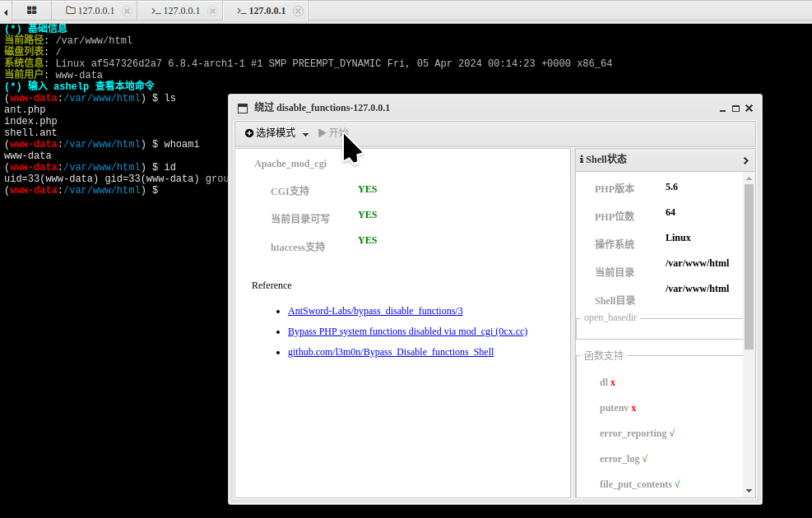Click the folder icon on the 127.0.0.1 file tab
The width and height of the screenshot is (812, 518).
click(x=72, y=11)
